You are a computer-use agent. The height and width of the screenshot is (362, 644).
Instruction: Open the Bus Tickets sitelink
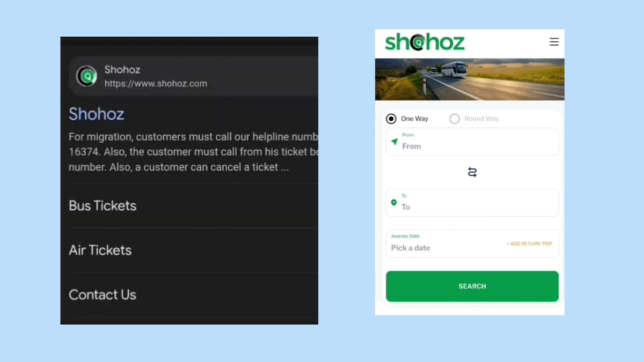click(x=103, y=205)
